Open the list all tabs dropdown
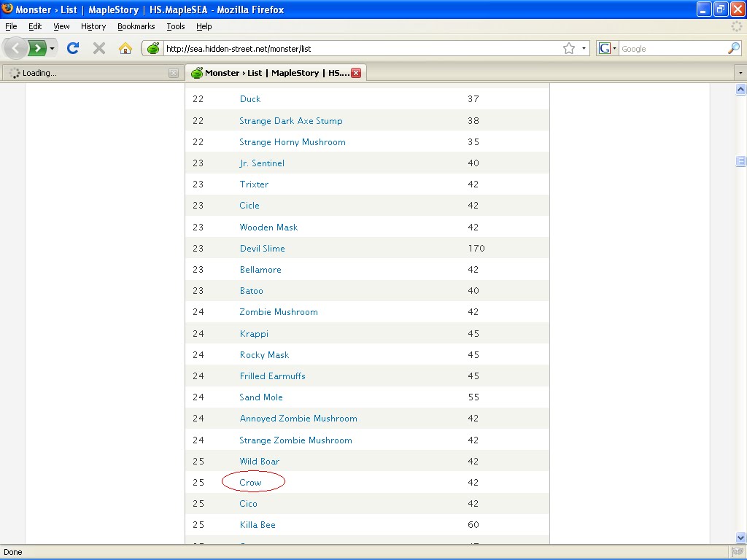 [740, 73]
